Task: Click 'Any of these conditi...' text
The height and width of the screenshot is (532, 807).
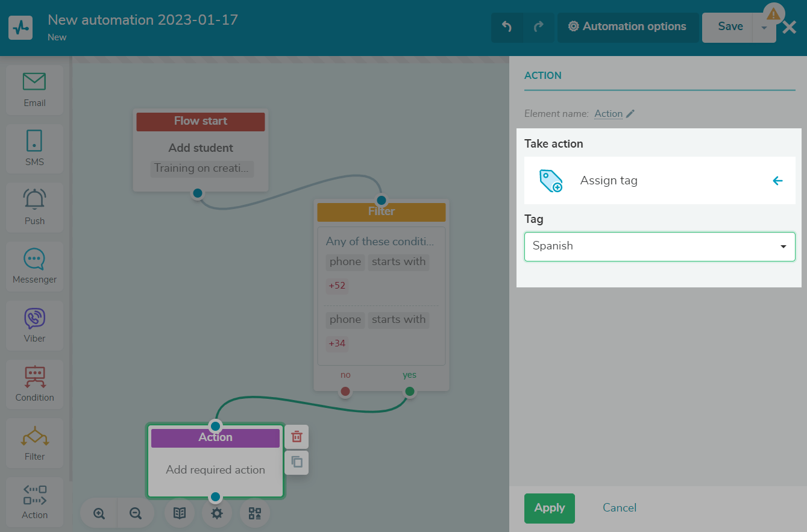Action: pyautogui.click(x=380, y=242)
